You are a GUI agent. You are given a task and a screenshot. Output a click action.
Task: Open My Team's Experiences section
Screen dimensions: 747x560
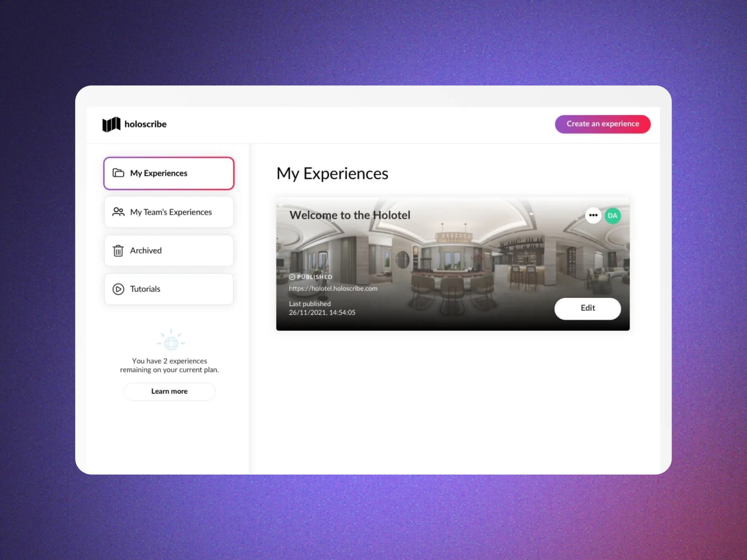pos(168,212)
